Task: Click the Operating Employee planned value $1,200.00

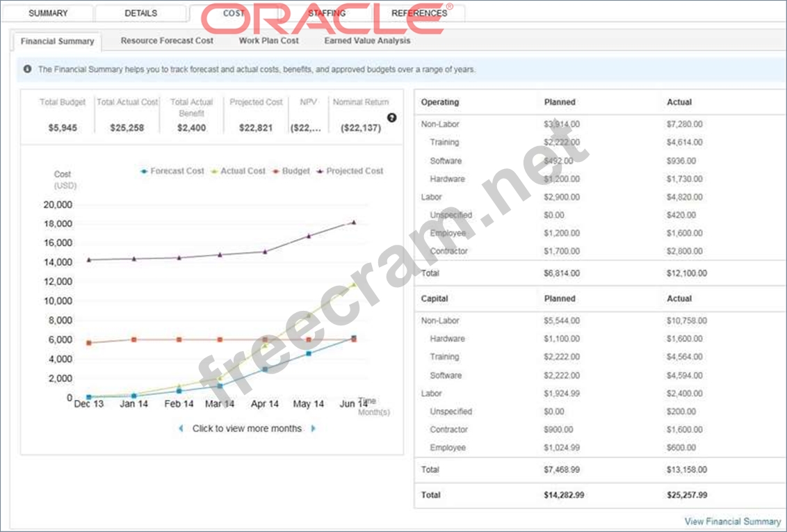Action: [562, 234]
